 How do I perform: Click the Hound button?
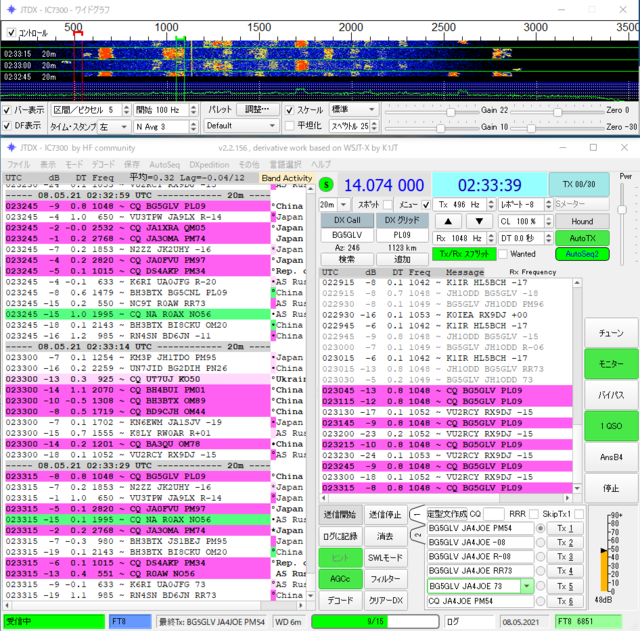tap(582, 221)
